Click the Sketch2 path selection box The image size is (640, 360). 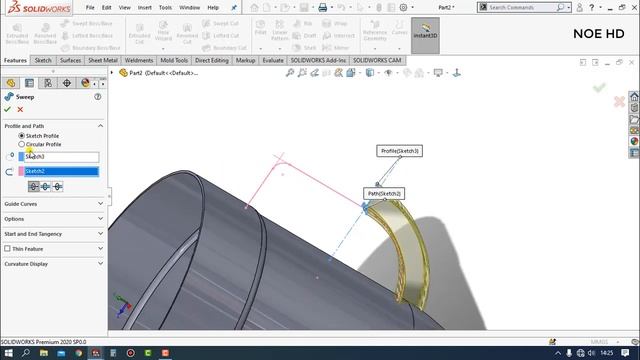click(61, 171)
